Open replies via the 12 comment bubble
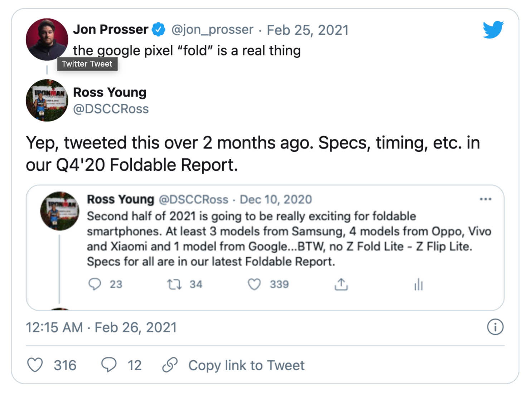532x395 pixels. click(109, 365)
